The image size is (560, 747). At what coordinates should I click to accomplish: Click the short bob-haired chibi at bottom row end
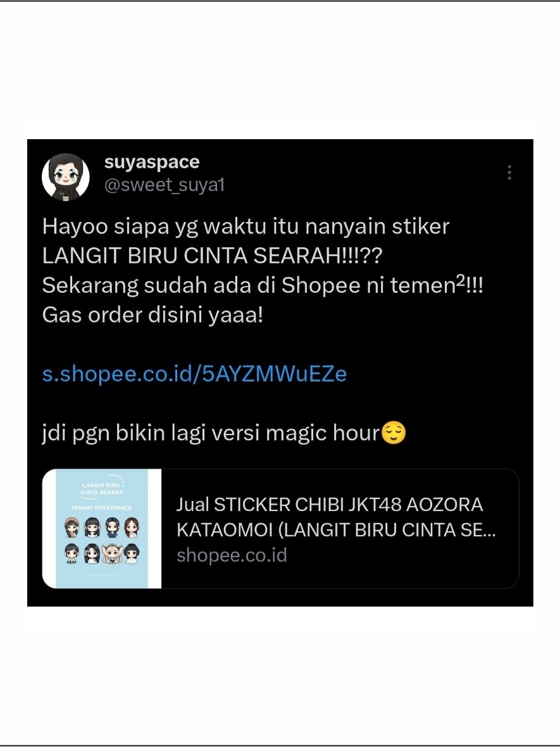pos(132,553)
